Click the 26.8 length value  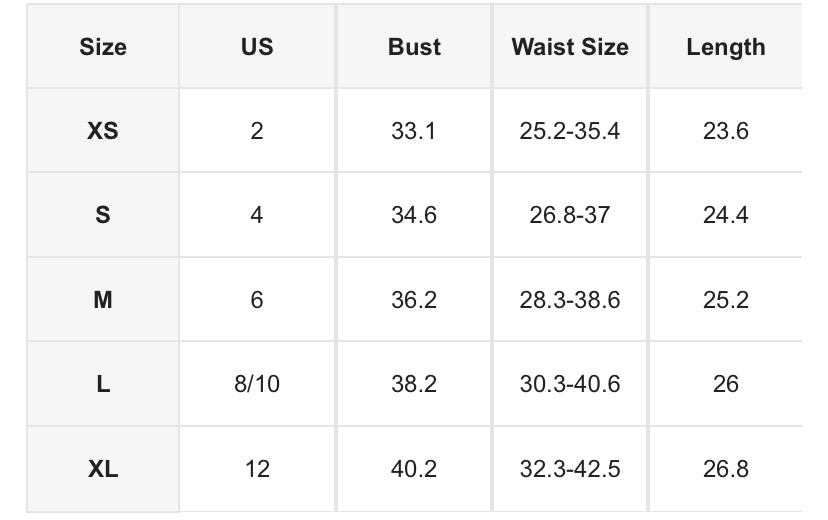[x=726, y=468]
